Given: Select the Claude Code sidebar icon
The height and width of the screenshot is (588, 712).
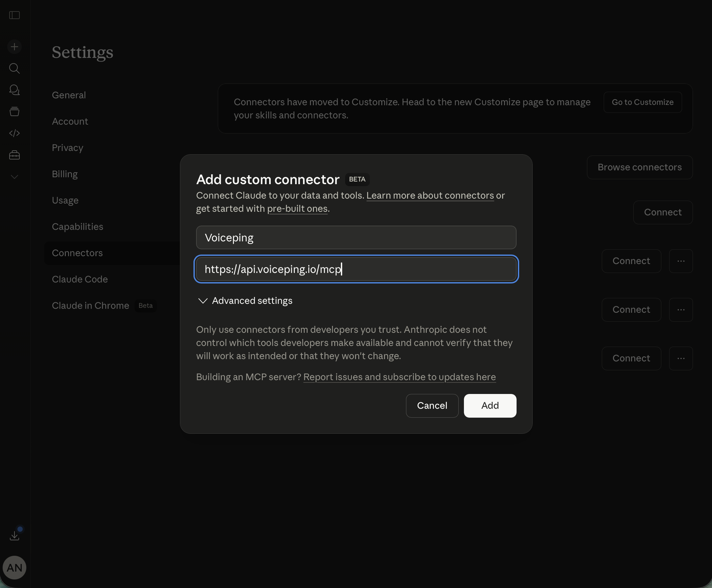Looking at the screenshot, I should tap(14, 133).
